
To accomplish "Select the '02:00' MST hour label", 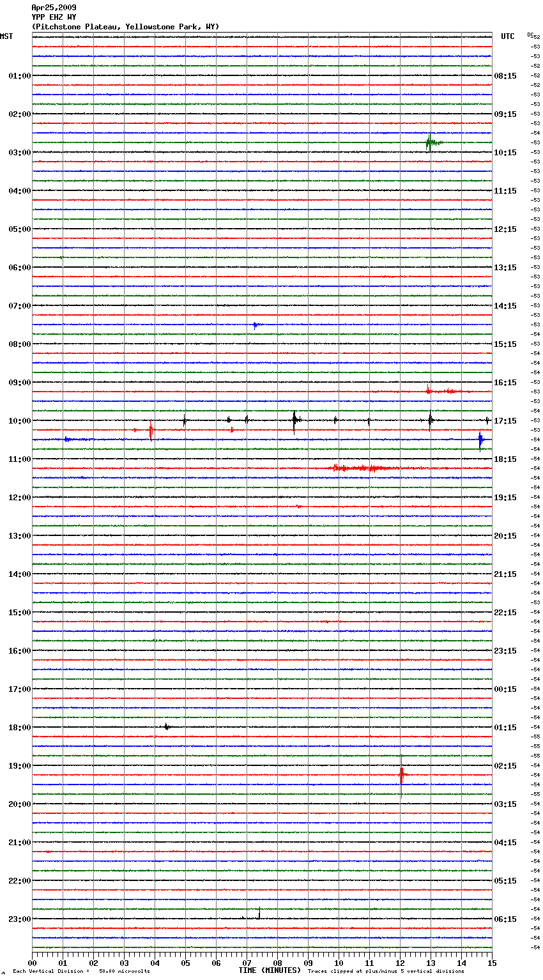I will (x=19, y=114).
